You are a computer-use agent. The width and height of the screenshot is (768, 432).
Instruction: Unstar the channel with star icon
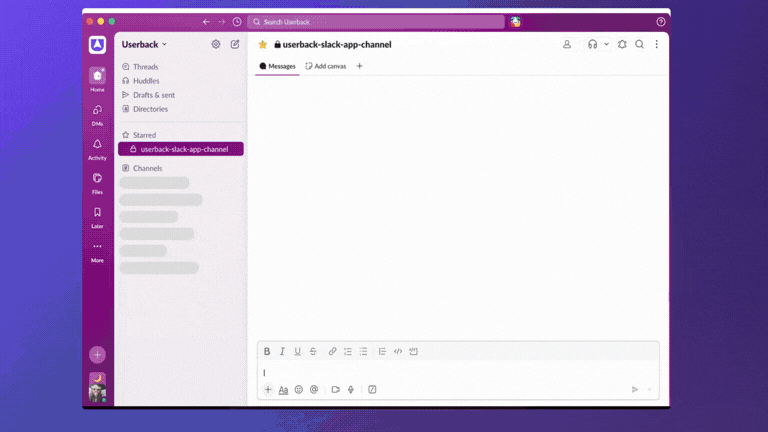click(x=263, y=45)
